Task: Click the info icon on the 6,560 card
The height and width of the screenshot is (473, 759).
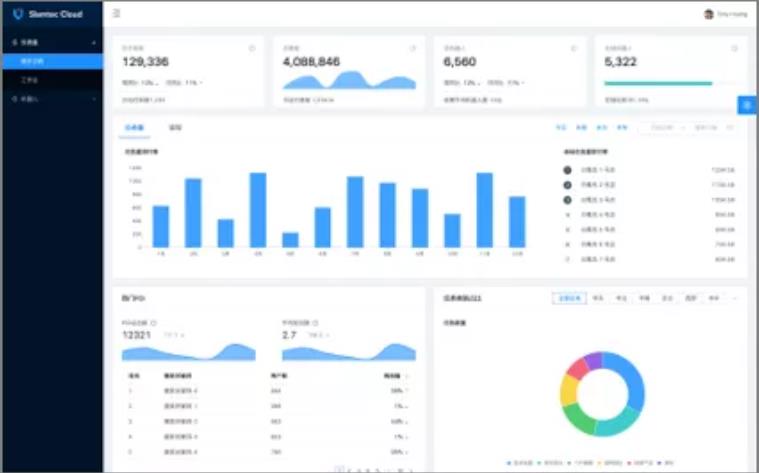Action: tap(574, 48)
